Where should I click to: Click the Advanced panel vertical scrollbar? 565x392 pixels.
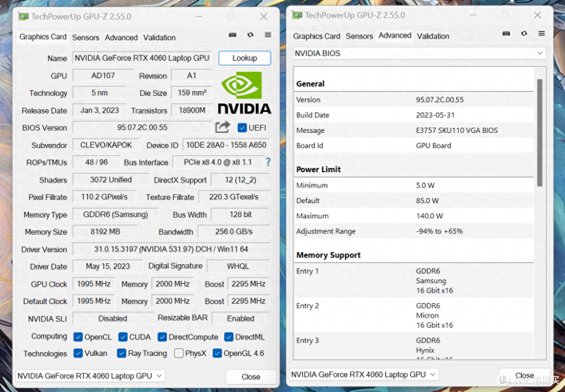click(540, 133)
